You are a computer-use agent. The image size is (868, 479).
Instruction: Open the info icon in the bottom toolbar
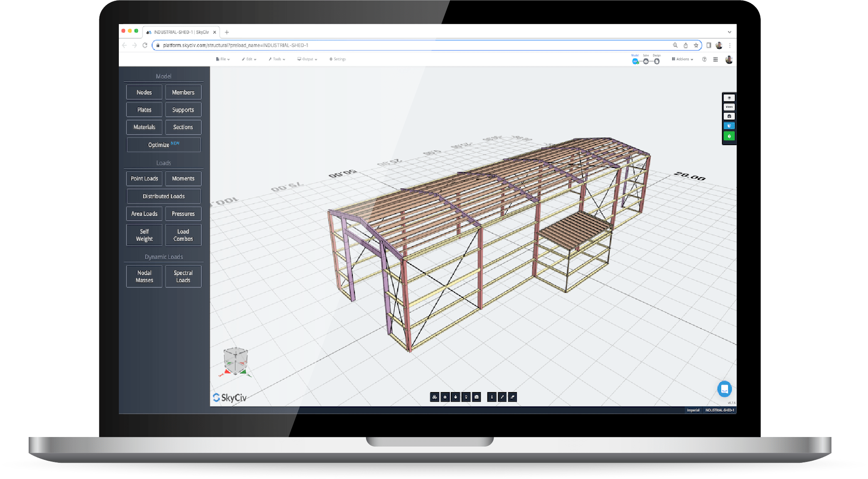click(x=492, y=397)
